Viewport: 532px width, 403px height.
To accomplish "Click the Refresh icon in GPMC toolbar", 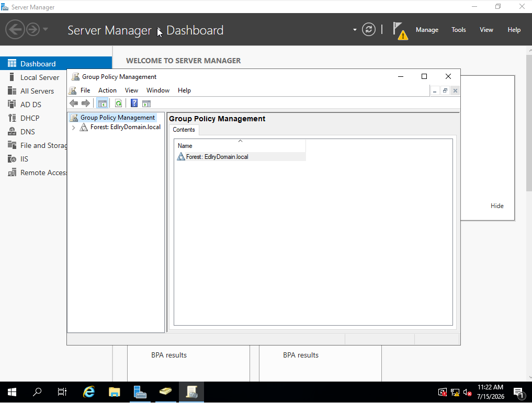I will click(118, 103).
